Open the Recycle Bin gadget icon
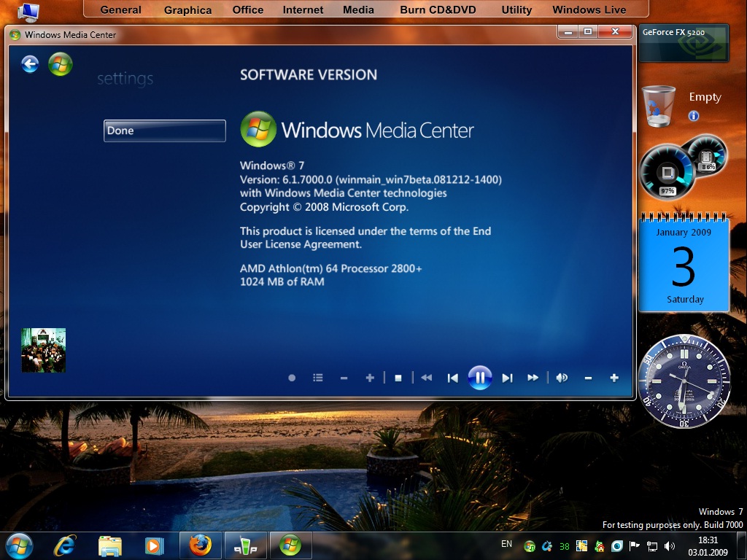 [x=659, y=106]
